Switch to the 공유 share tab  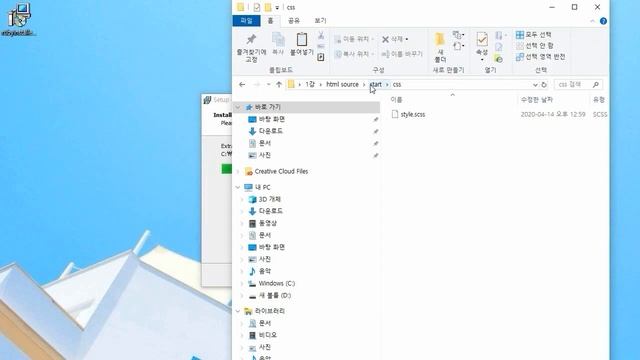click(294, 20)
